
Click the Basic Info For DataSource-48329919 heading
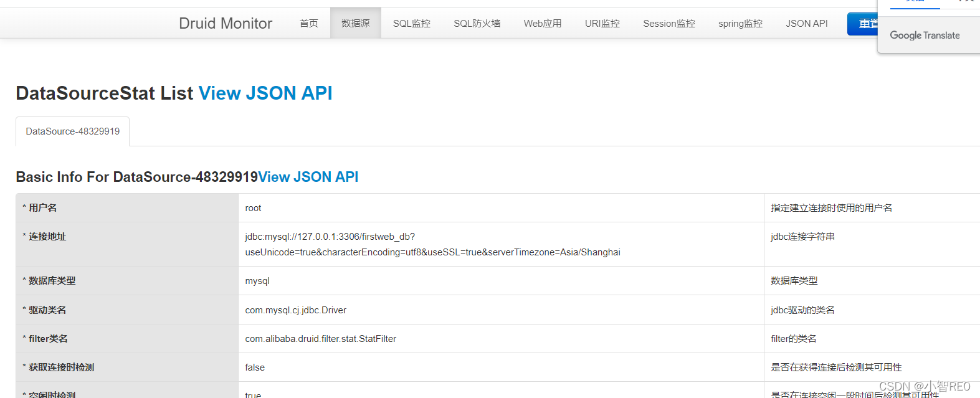click(x=137, y=177)
